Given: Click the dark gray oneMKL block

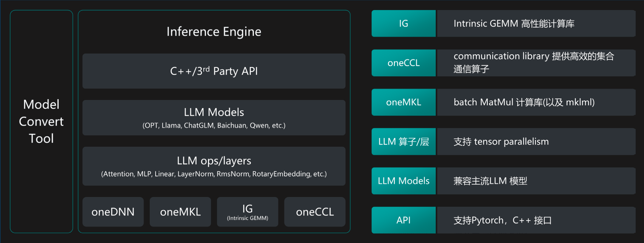Looking at the screenshot, I should coord(180,212).
